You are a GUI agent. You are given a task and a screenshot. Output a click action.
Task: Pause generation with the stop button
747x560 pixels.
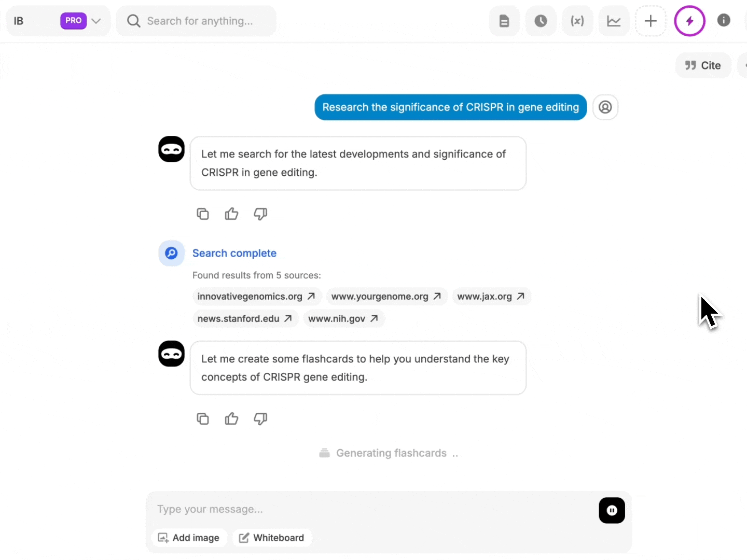[612, 511]
